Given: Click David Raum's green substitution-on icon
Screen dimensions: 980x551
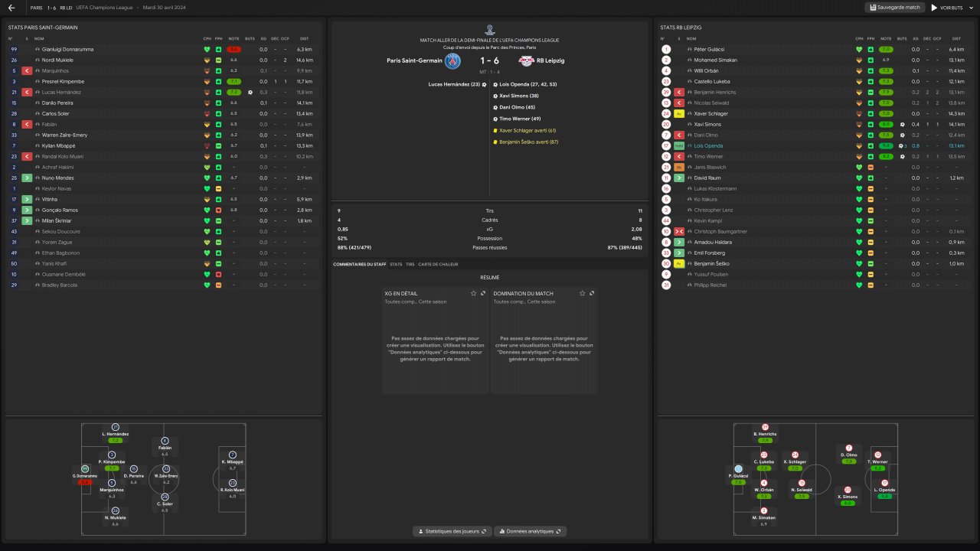Looking at the screenshot, I should pos(679,178).
